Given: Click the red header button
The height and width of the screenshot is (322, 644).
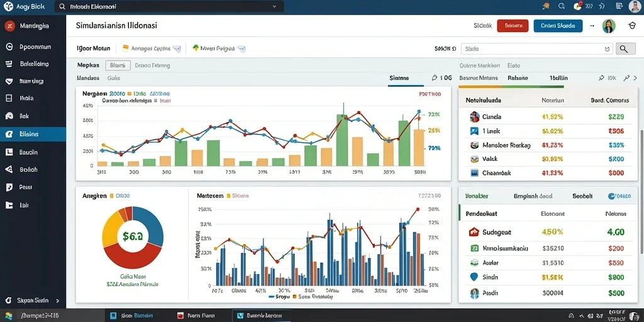Looking at the screenshot, I should [x=513, y=26].
